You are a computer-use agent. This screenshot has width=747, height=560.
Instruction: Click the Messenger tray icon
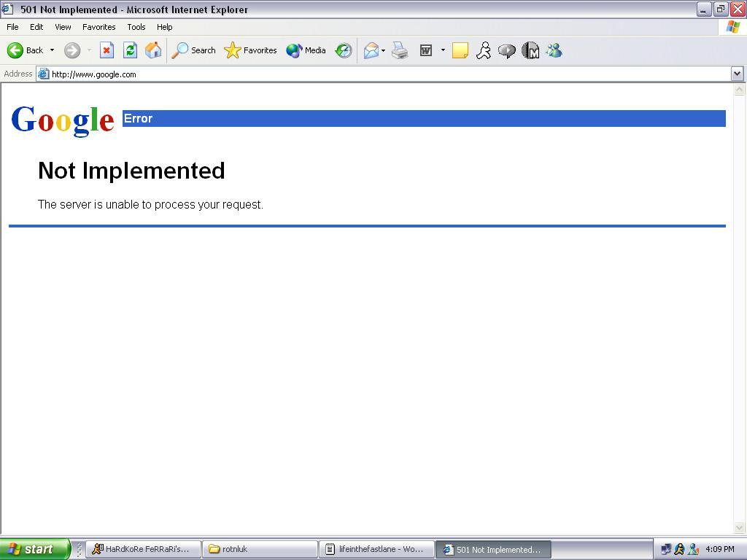coord(693,549)
